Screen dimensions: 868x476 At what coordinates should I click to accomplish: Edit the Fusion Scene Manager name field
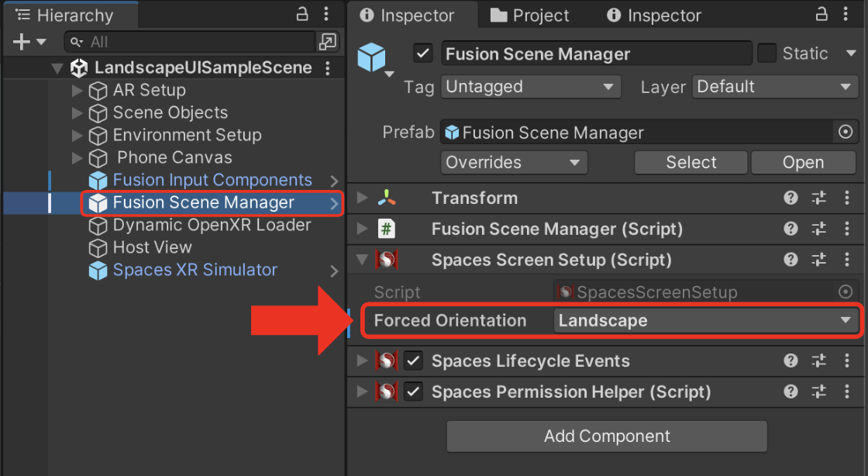click(596, 53)
